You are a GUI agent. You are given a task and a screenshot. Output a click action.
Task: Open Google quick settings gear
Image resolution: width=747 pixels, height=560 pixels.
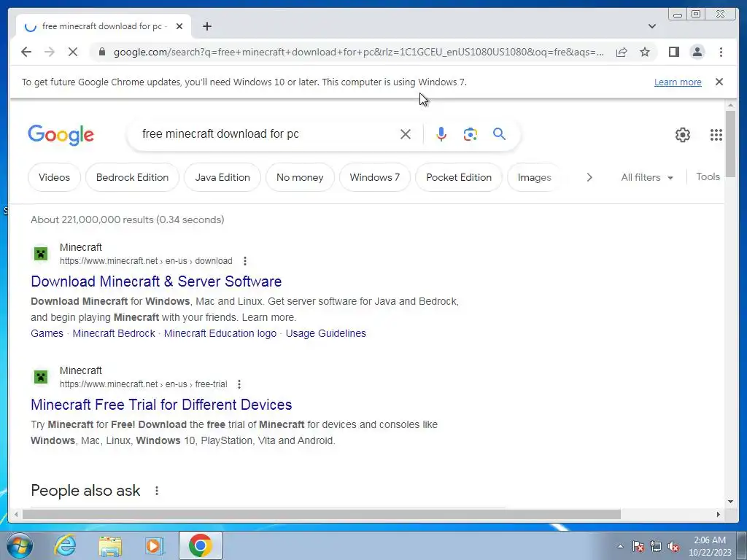(682, 135)
